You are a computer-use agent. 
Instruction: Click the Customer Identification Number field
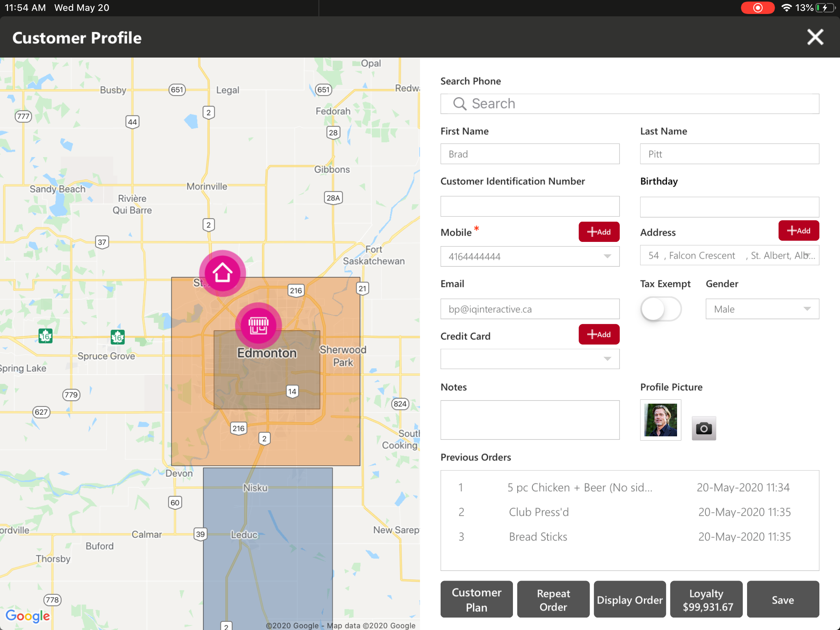point(530,206)
